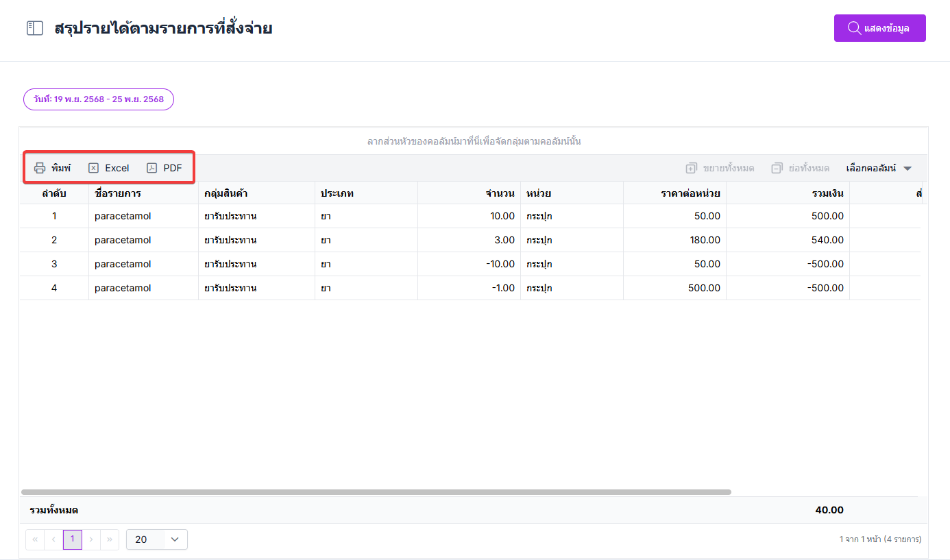The image size is (950, 560).
Task: Export the table to Excel
Action: 108,168
